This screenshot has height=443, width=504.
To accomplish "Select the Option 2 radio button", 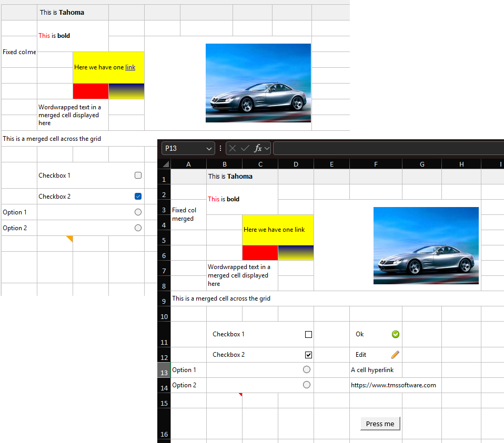I will pos(307,385).
